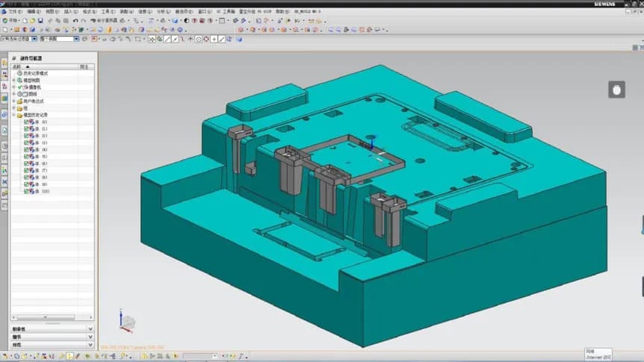Toggle the last body (10) checkbox
644x362 pixels.
click(x=26, y=191)
